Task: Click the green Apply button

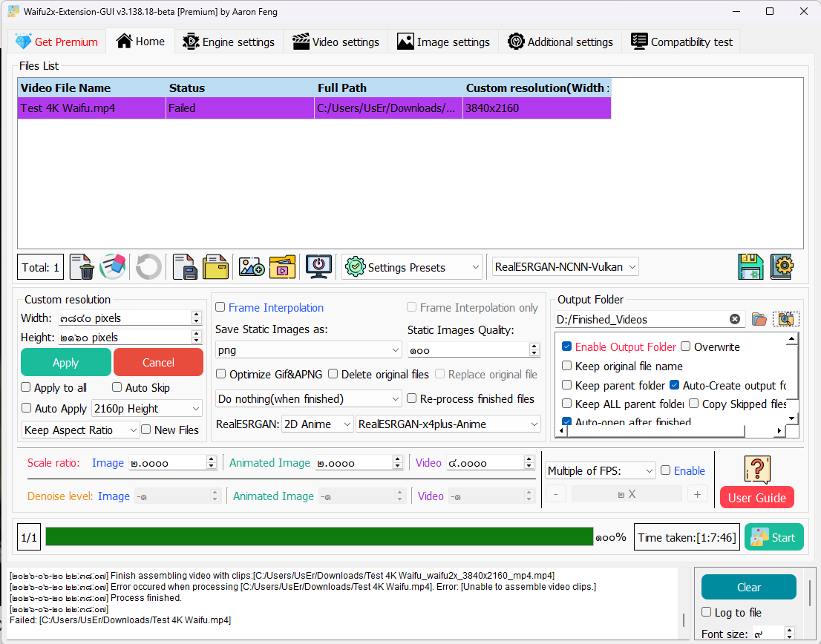Action: 65,363
